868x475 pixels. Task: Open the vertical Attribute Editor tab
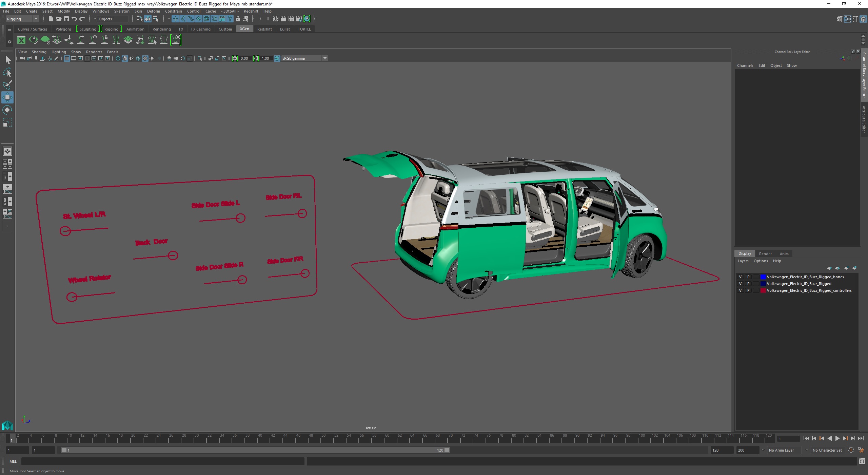coord(864,119)
